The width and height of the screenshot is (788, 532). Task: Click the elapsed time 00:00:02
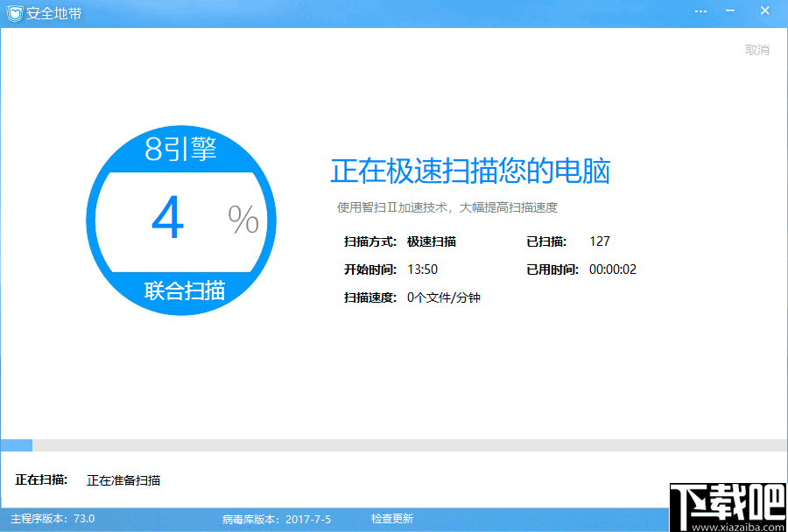(613, 269)
